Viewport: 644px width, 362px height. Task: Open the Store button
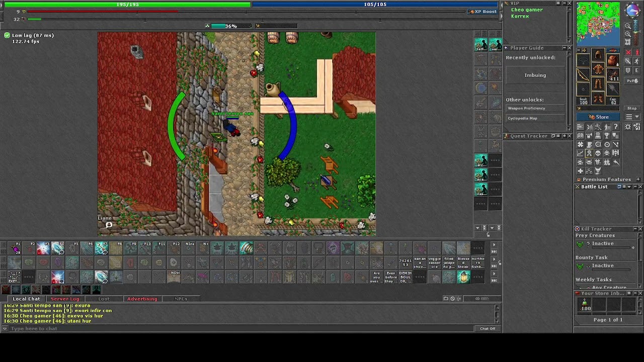tap(598, 117)
